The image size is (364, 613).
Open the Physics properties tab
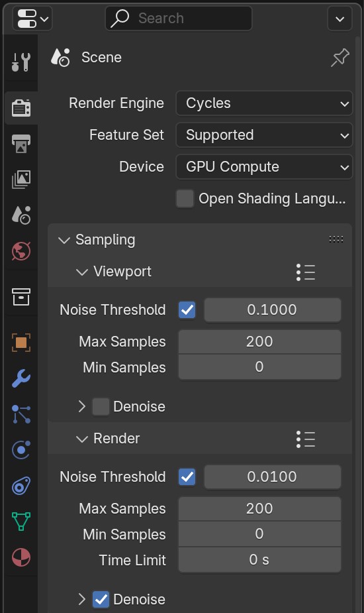(21, 450)
